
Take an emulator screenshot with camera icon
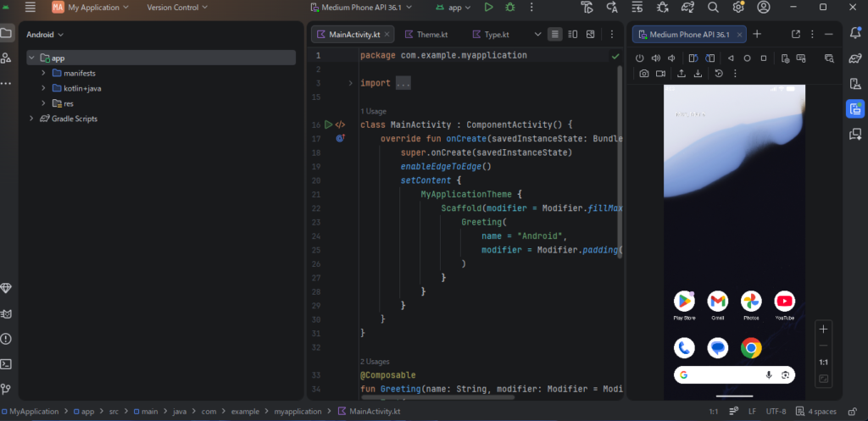(x=644, y=74)
